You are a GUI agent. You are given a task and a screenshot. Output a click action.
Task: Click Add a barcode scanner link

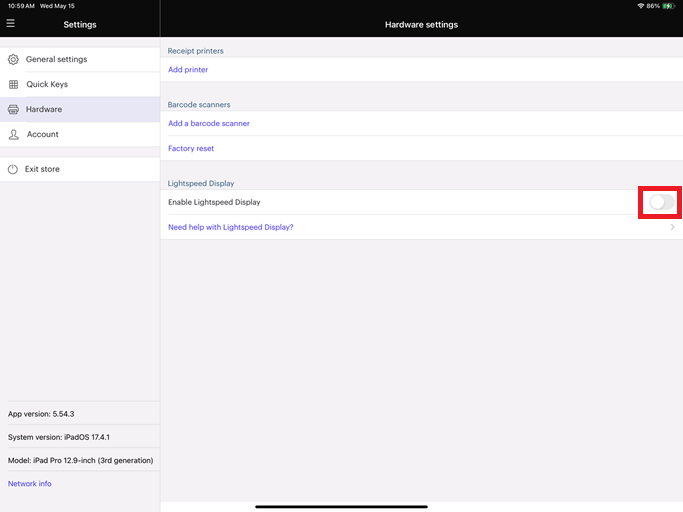coord(209,123)
